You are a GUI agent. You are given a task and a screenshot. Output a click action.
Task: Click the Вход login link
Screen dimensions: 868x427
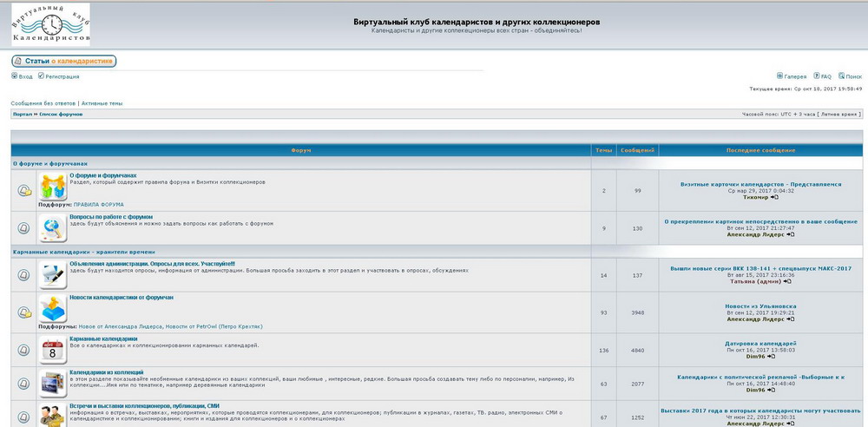click(25, 76)
